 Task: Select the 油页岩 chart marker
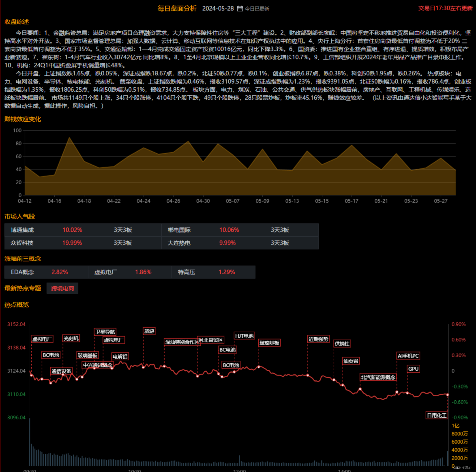pyautogui.click(x=351, y=361)
